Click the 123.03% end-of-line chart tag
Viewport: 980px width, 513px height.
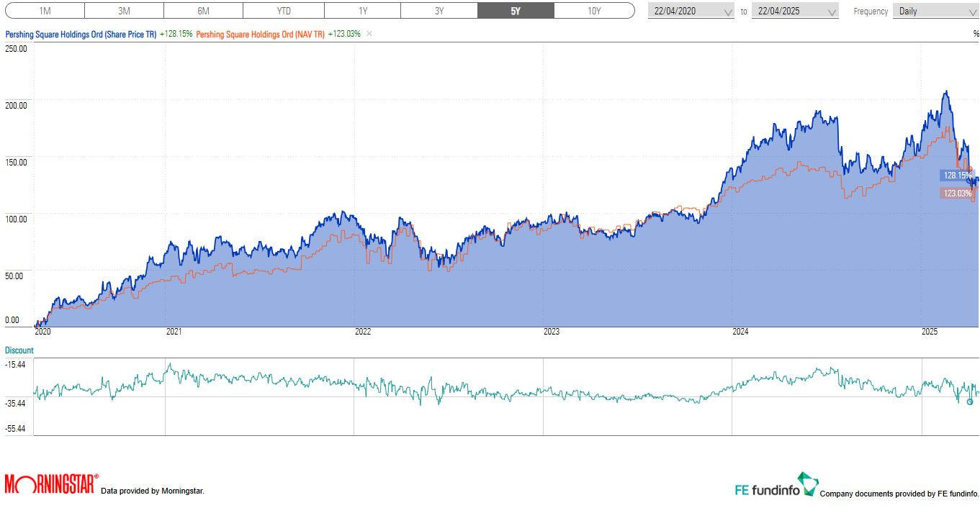tap(957, 193)
